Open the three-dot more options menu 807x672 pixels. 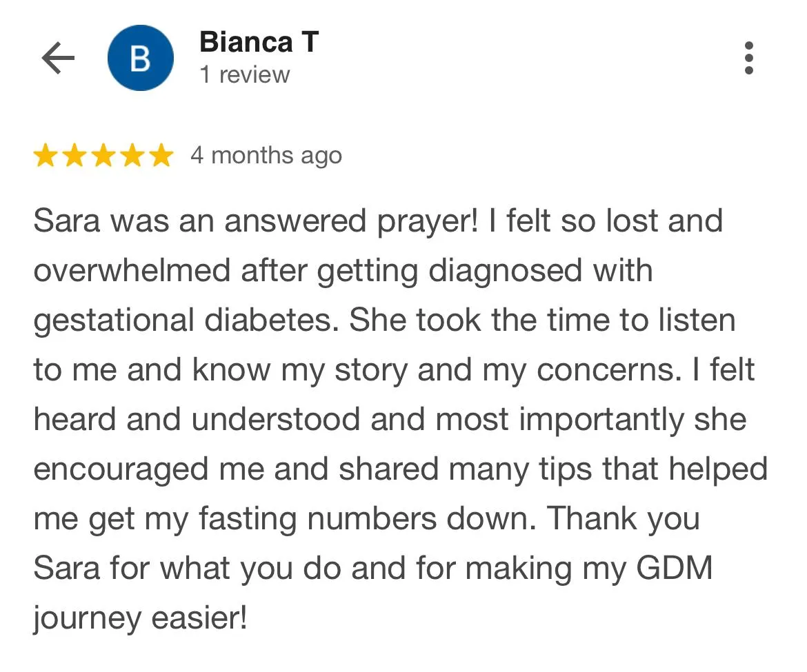749,58
